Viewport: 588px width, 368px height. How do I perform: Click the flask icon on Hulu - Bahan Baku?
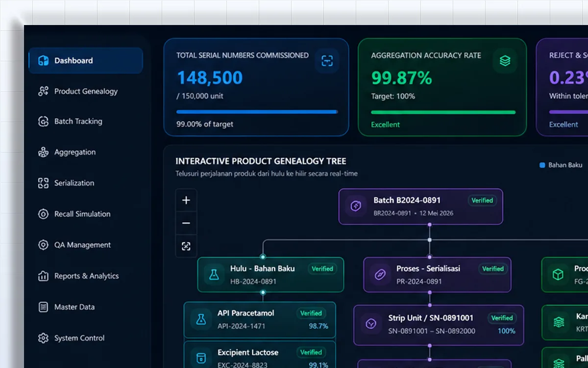(214, 275)
